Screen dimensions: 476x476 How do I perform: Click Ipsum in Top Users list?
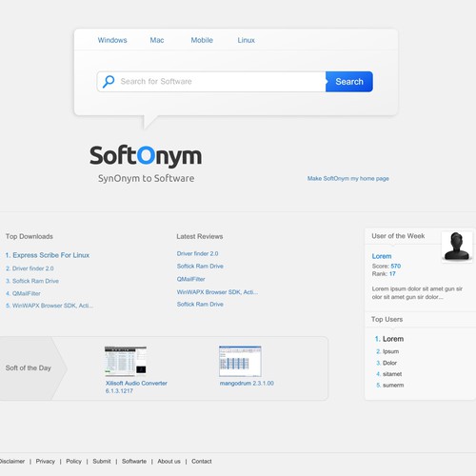390,351
